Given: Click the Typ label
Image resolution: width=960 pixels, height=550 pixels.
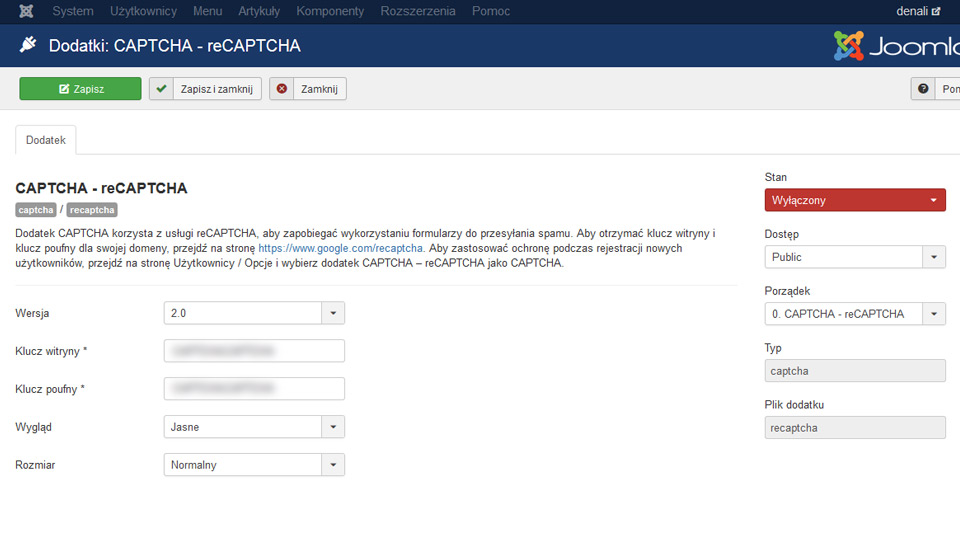Looking at the screenshot, I should [x=773, y=348].
